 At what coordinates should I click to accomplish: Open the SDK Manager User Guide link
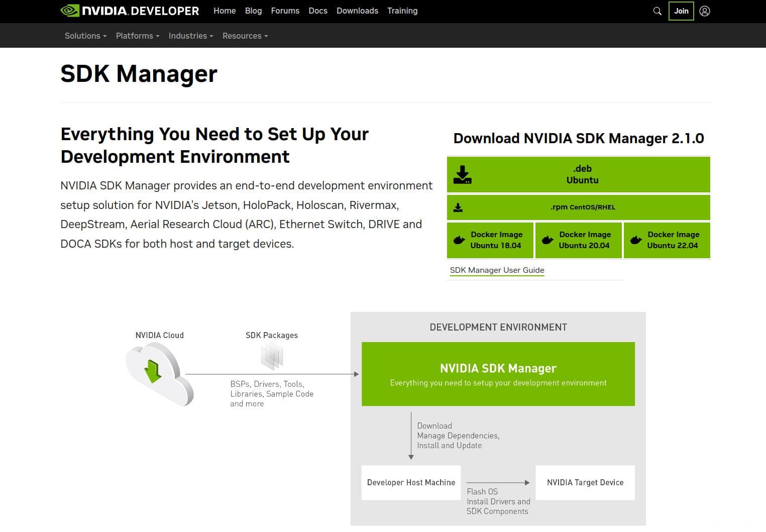497,270
